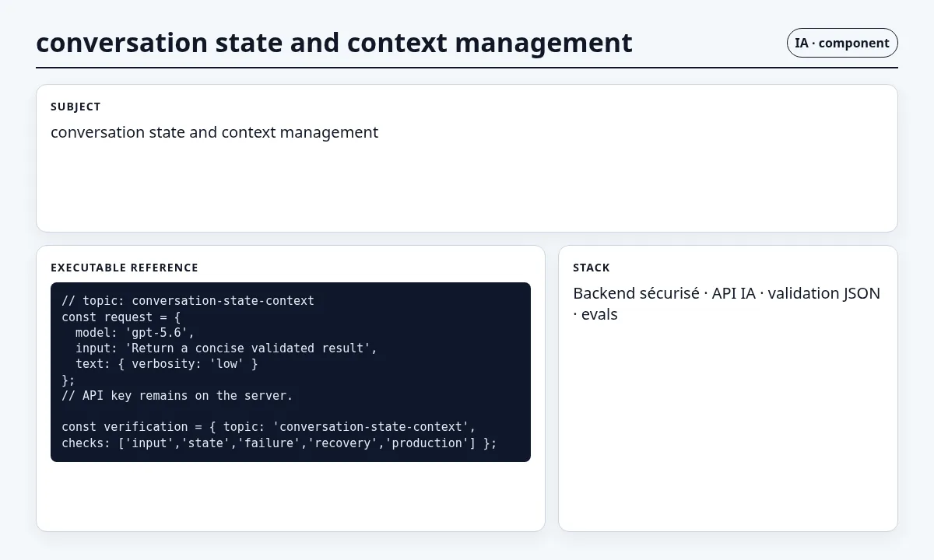Screen dimensions: 934x560
Task: Click the '// topic: conversation-state-context' comment line
Action: pyautogui.click(x=188, y=300)
